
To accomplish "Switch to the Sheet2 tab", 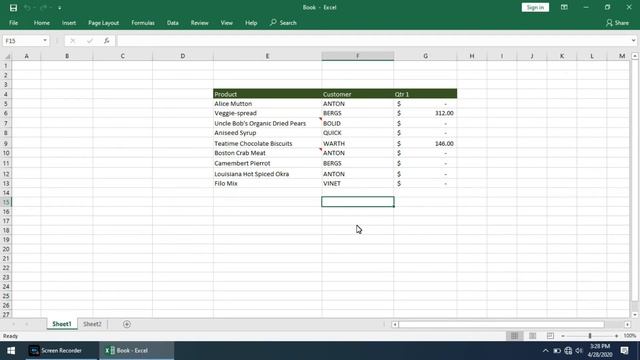I will [92, 324].
